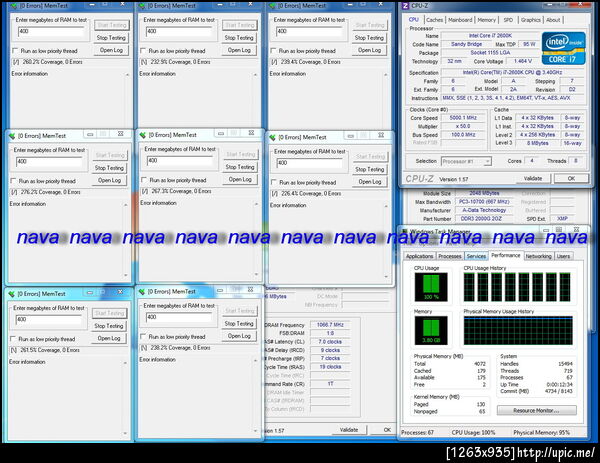
Task: Click MemTest title icon of 276.2% coverage window
Action: coord(11,136)
